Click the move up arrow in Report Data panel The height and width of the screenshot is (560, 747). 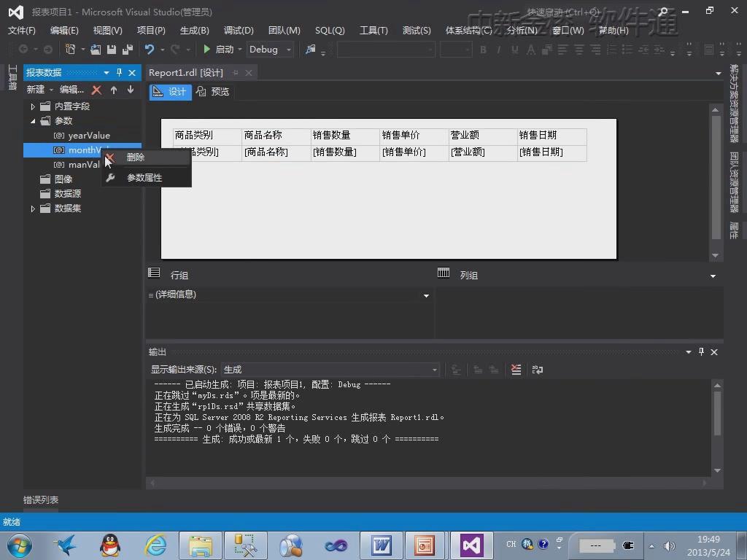click(114, 90)
